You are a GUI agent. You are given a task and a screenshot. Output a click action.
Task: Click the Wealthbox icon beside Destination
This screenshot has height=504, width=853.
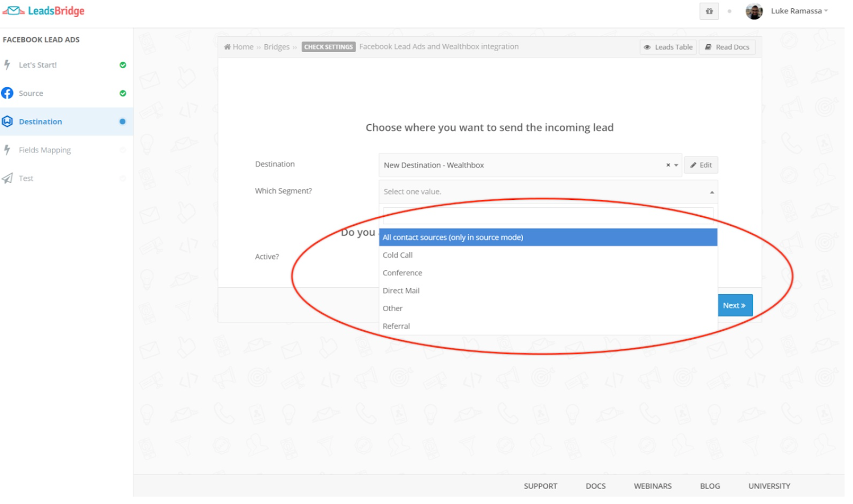(7, 121)
